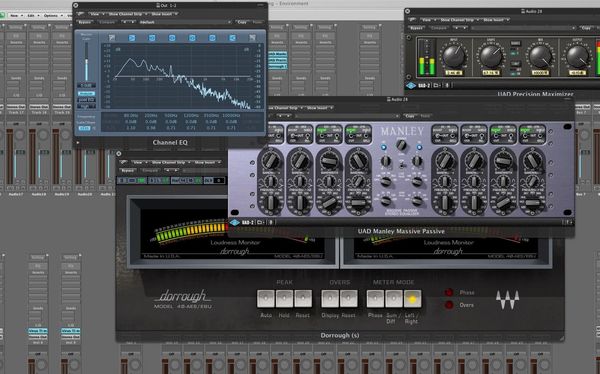The height and width of the screenshot is (374, 600).
Task: Open the Edit menu in mixer toolbar
Action: [33, 15]
